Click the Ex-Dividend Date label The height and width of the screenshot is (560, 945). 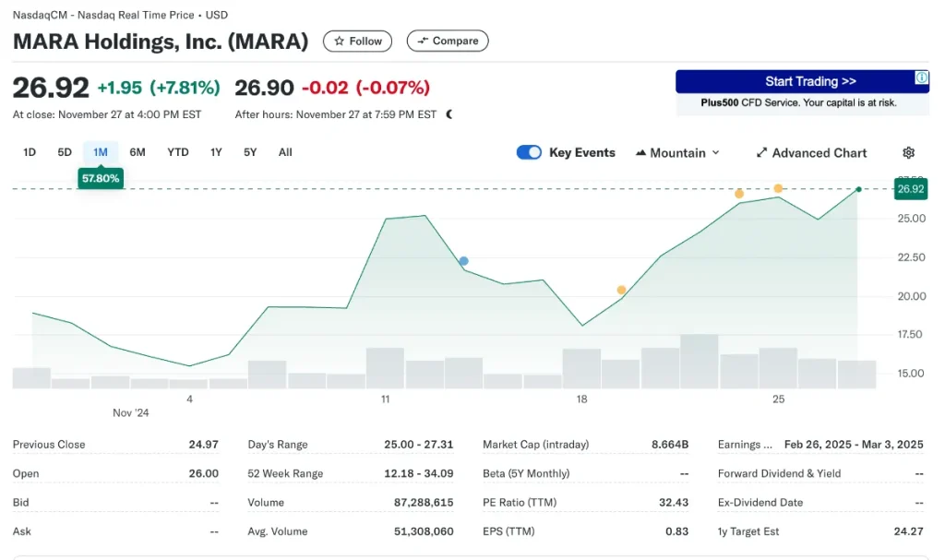(x=760, y=503)
